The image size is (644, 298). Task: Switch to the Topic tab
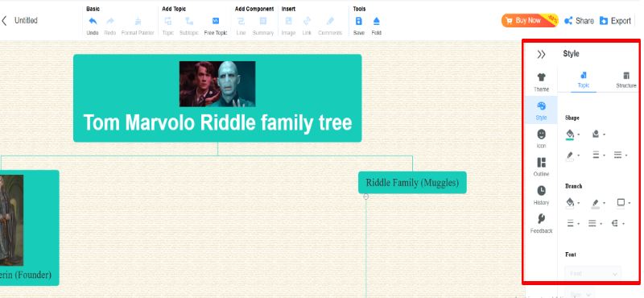point(583,81)
